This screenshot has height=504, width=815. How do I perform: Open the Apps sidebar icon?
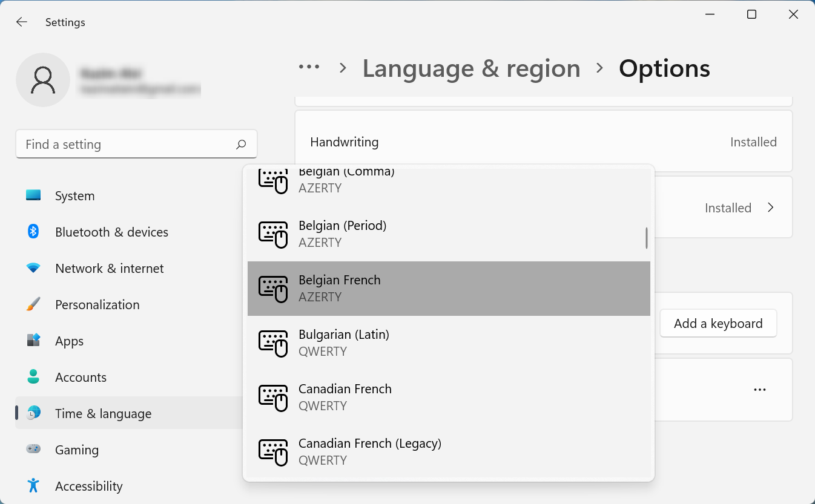point(33,341)
